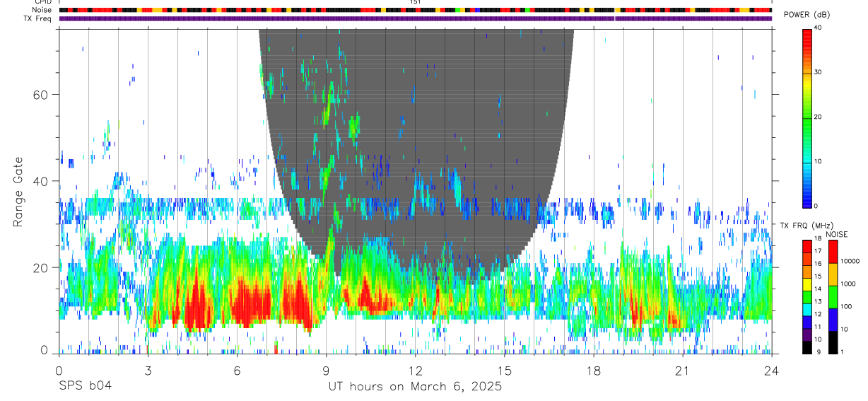Viewport: 868px width, 401px height.
Task: Click the 1000 tick on NOISE scale
Action: pyautogui.click(x=848, y=284)
